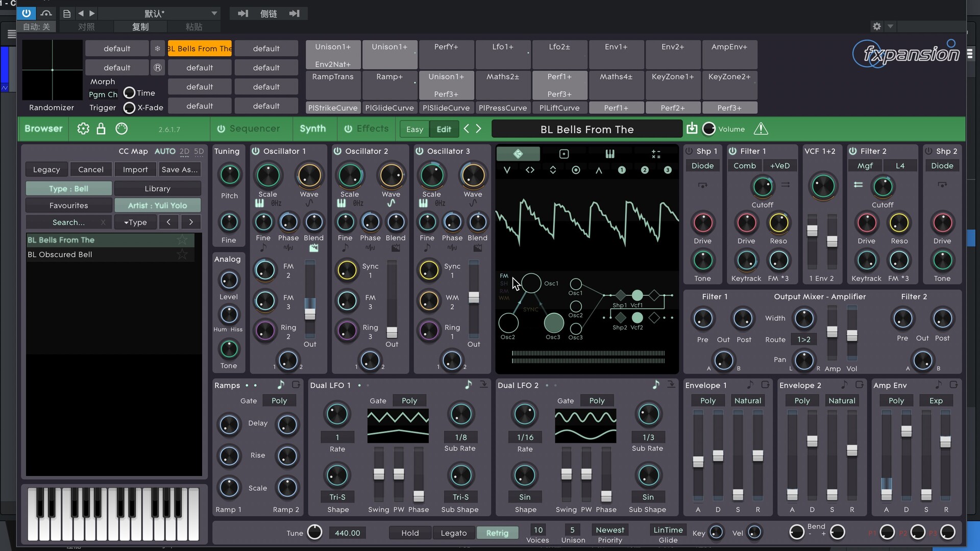Click the horizontal arrows scope icon
The height and width of the screenshot is (551, 980).
click(x=530, y=170)
